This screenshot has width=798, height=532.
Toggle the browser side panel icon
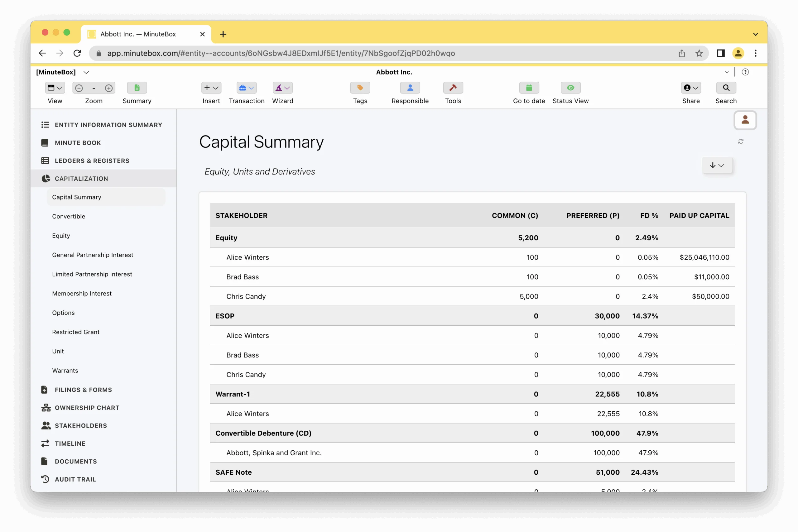coord(721,53)
